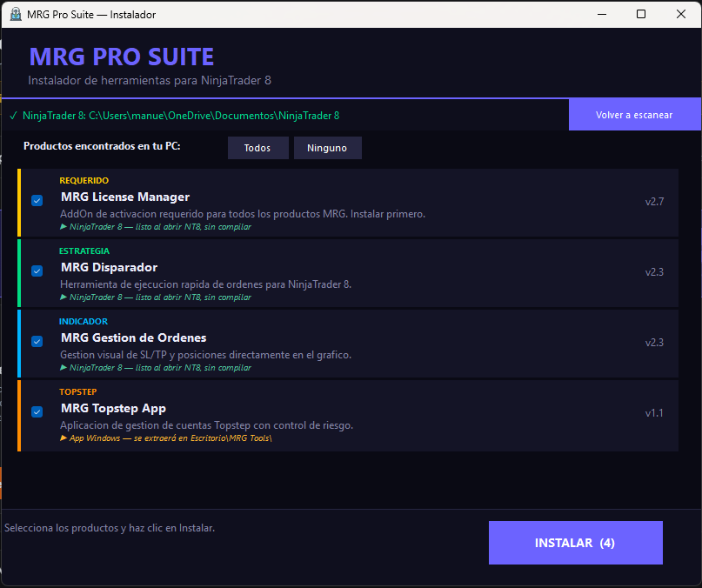Image resolution: width=702 pixels, height=588 pixels.
Task: Close the MRG Pro Suite installer
Action: click(681, 14)
